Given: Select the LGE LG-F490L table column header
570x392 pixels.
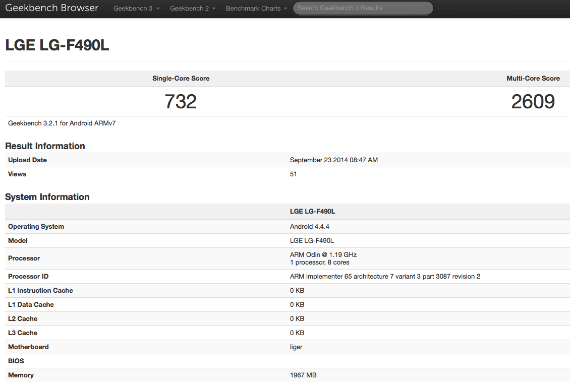Looking at the screenshot, I should click(x=312, y=211).
